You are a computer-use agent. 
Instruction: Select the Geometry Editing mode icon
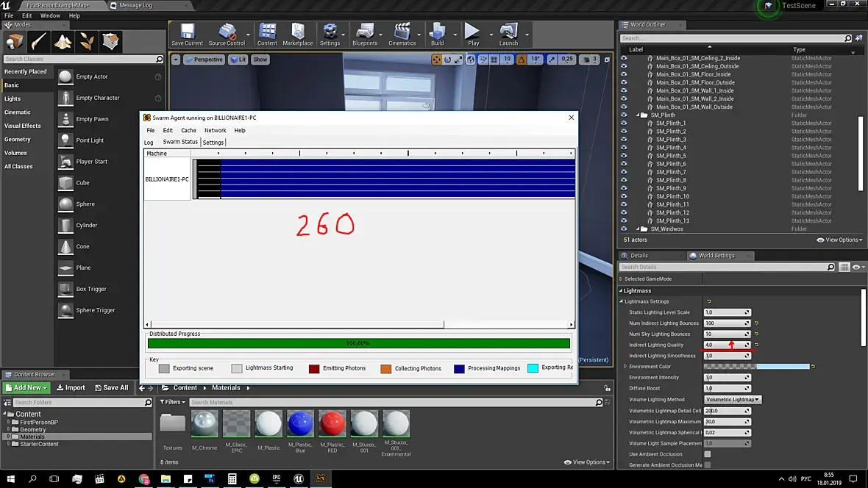pos(111,41)
